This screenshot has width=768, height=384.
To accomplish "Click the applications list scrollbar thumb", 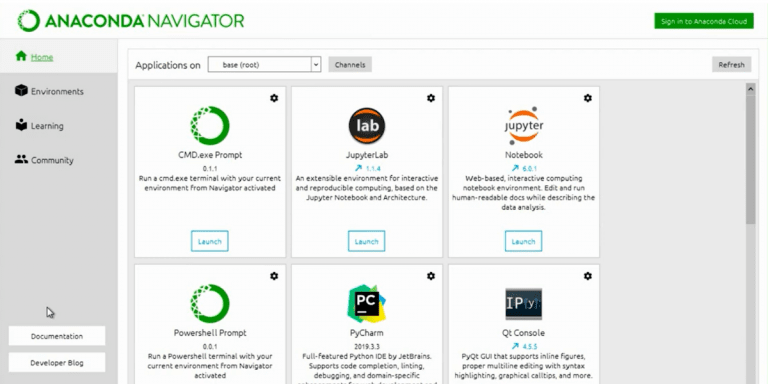I will 750,160.
